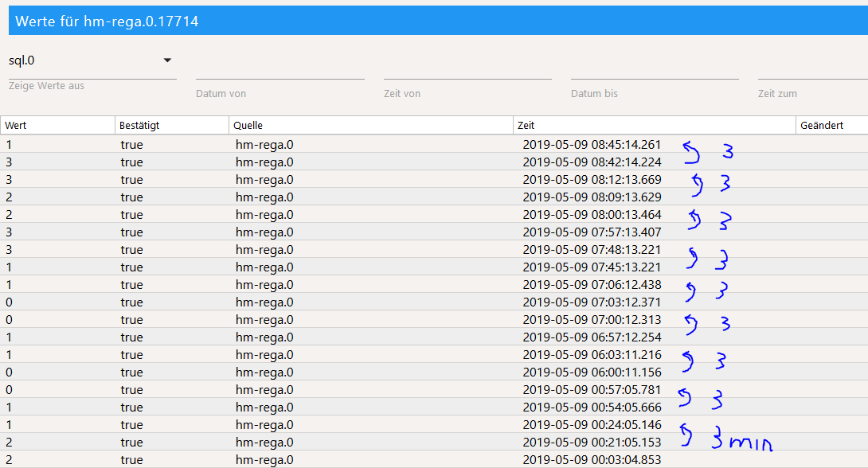Image resolution: width=868 pixels, height=468 pixels.
Task: Select the row at 00:03:04.853
Action: (x=592, y=460)
